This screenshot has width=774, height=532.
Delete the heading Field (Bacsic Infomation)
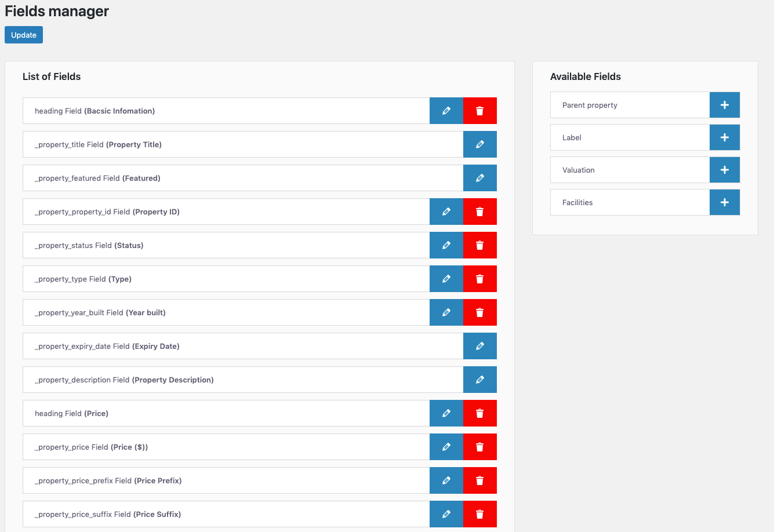tap(479, 111)
